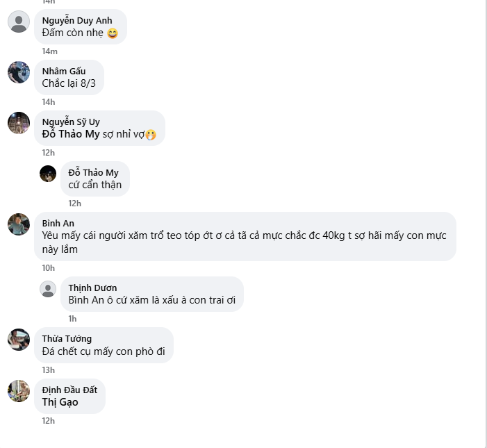This screenshot has width=487, height=448.
Task: Open Định Đầu Đất's avatar
Action: [19, 390]
